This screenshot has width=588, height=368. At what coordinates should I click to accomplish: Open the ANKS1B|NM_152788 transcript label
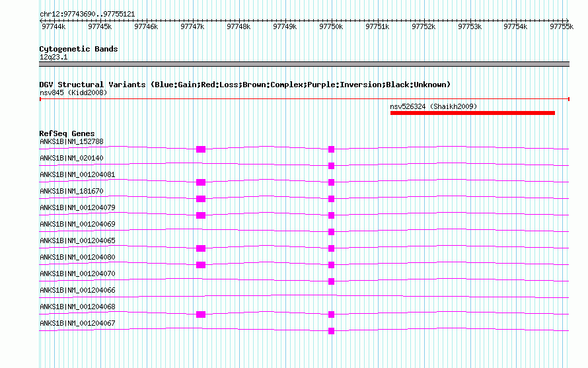click(71, 142)
